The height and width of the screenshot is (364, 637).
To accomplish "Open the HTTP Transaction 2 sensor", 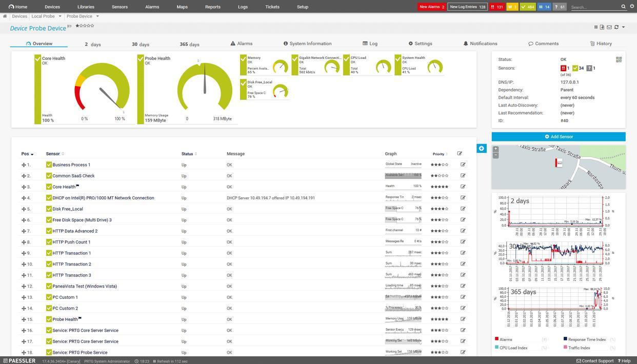I will [x=72, y=264].
